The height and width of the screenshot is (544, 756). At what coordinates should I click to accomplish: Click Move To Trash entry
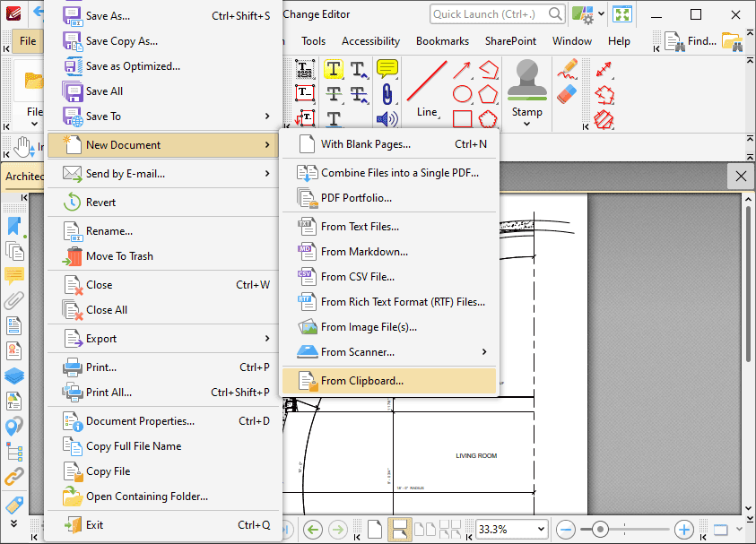163,256
